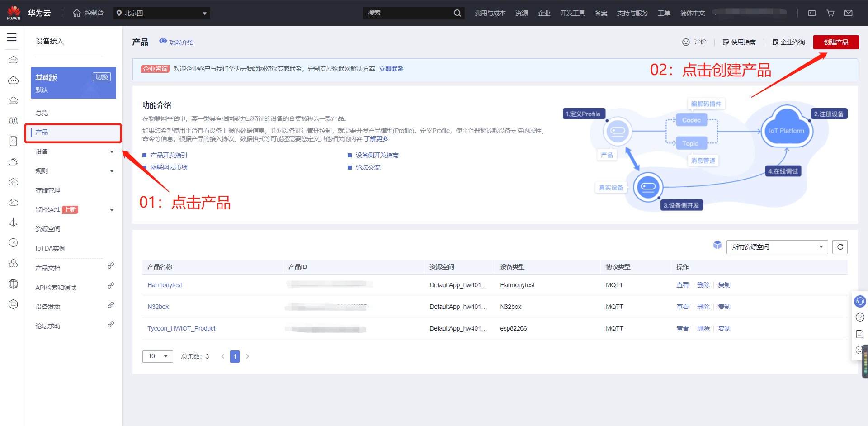Click the 使用指南 guide link

coord(740,42)
